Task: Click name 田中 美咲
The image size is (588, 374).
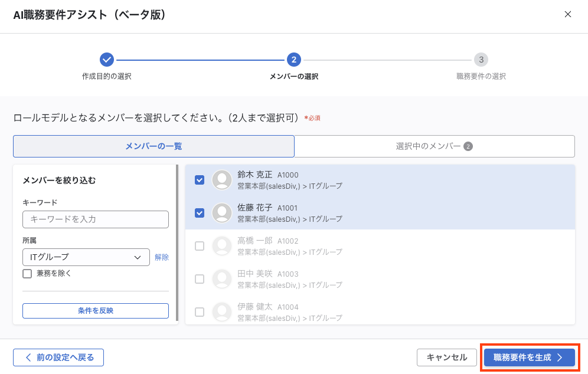Action: [255, 274]
